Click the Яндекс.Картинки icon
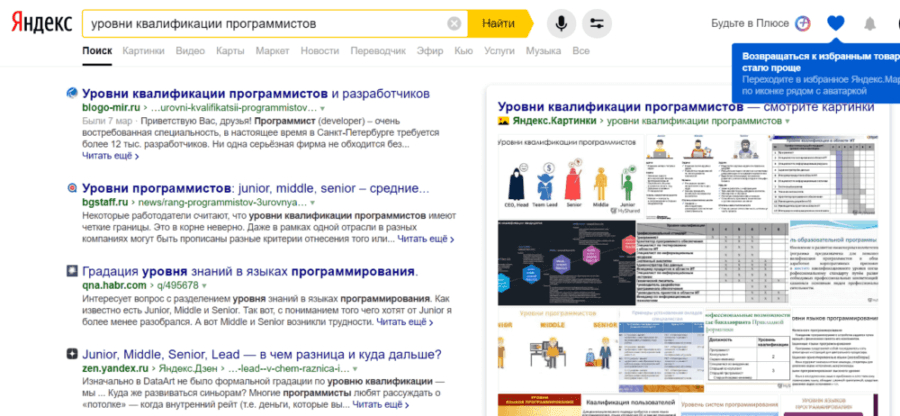This screenshot has height=416, width=900. pos(503,121)
